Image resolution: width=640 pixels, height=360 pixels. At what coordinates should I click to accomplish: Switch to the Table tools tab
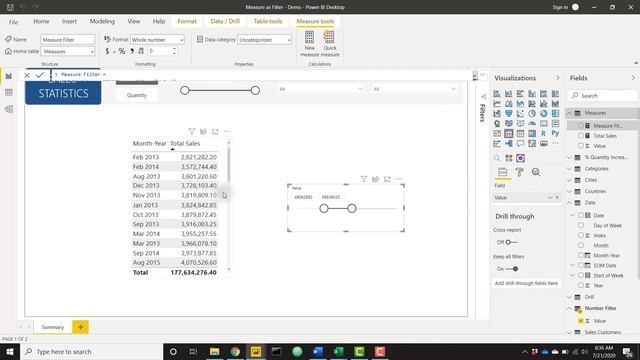[x=268, y=21]
